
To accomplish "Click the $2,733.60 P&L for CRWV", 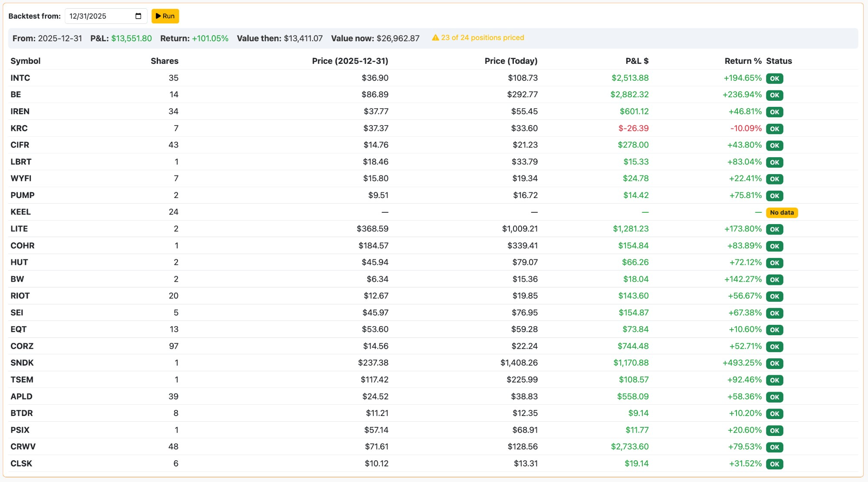I will (630, 446).
